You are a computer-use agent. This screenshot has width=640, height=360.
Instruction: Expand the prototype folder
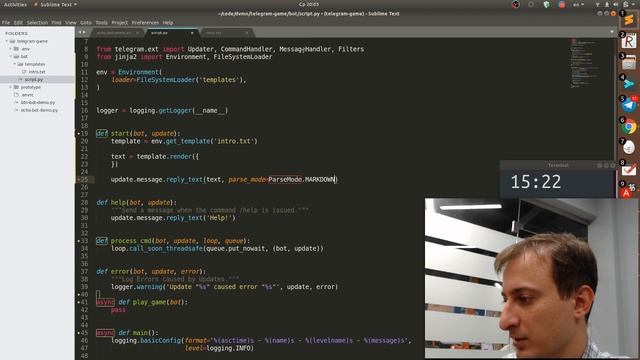tap(11, 87)
